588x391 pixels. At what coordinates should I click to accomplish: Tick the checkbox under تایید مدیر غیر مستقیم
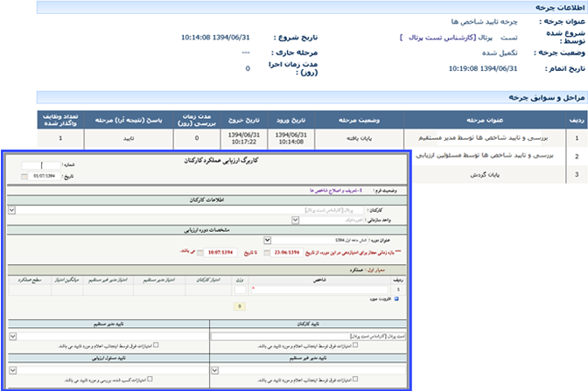355,380
